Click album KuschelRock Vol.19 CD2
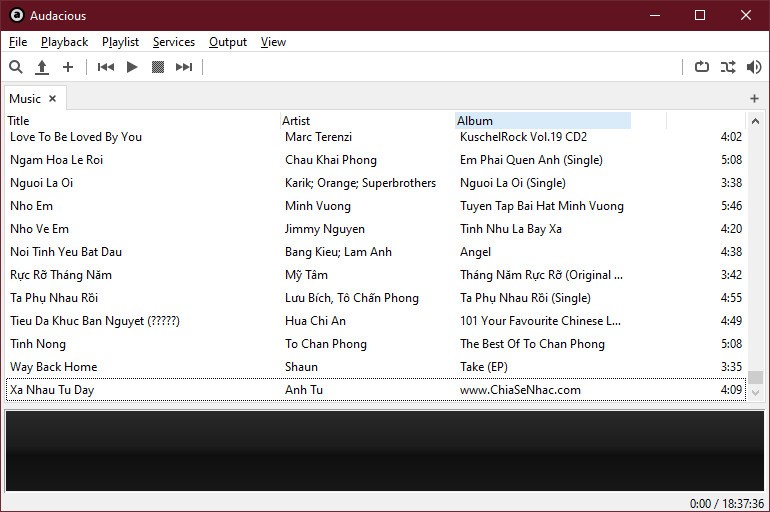Viewport: 770px width, 512px height. (523, 137)
